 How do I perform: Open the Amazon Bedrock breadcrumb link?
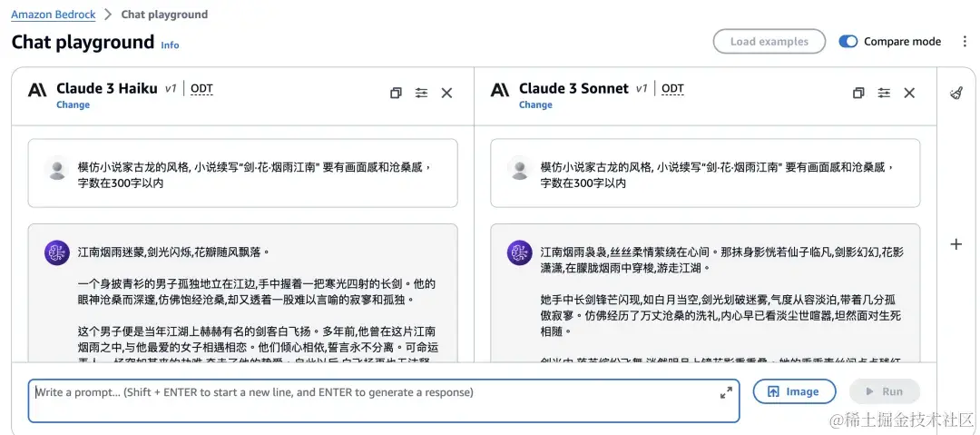click(x=53, y=14)
